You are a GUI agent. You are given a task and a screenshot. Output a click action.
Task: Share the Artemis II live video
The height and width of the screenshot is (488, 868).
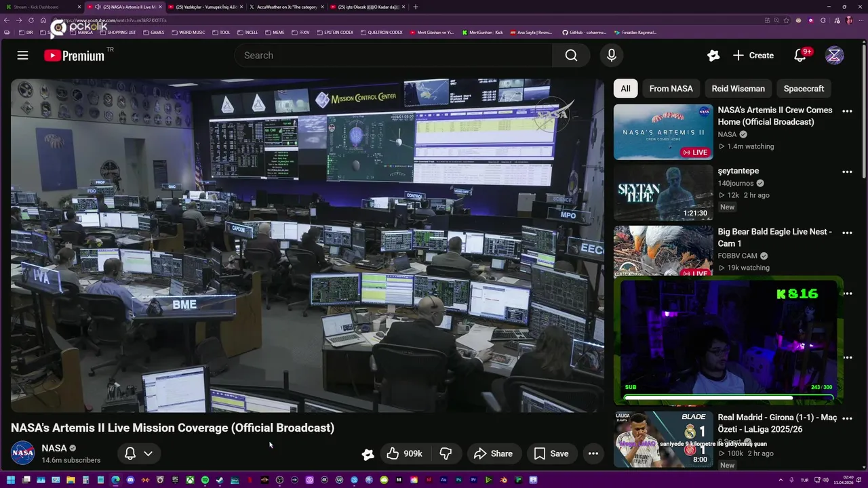493,453
